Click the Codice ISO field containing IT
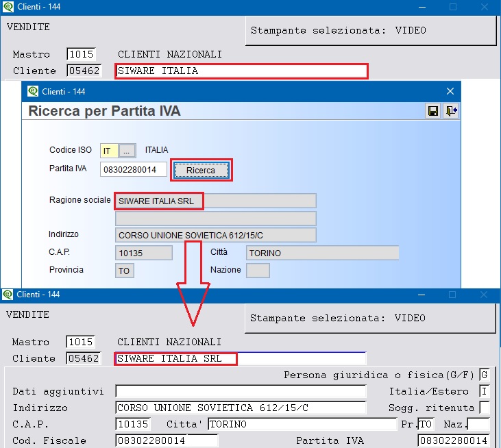 tap(109, 151)
